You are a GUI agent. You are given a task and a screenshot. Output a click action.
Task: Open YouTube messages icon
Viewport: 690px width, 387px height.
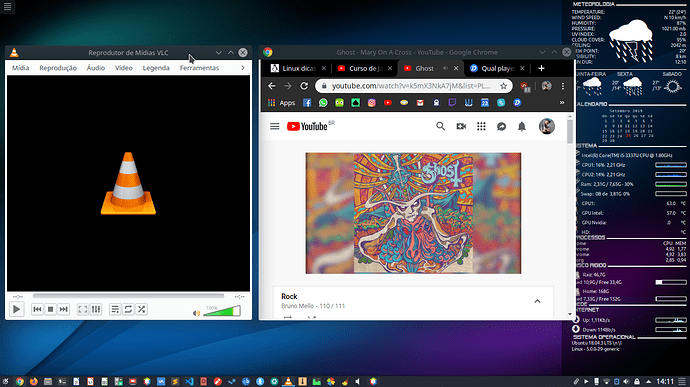point(501,126)
